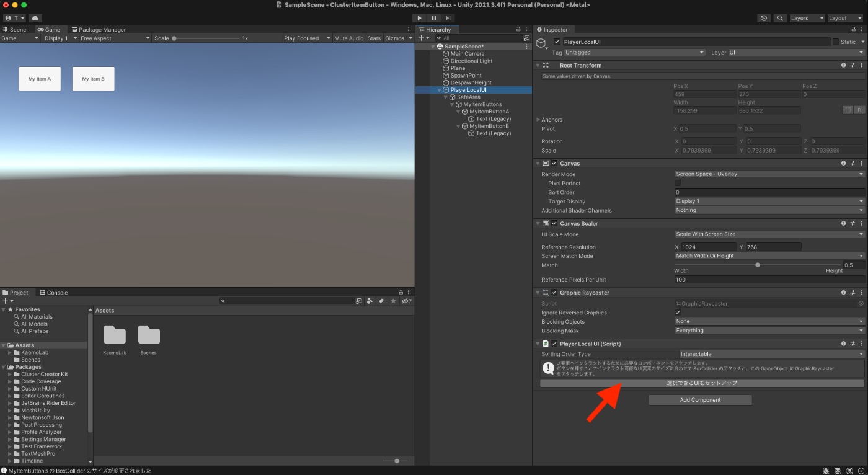Toggle the PlayerLocalUI active checkbox
The image size is (868, 475).
[557, 42]
